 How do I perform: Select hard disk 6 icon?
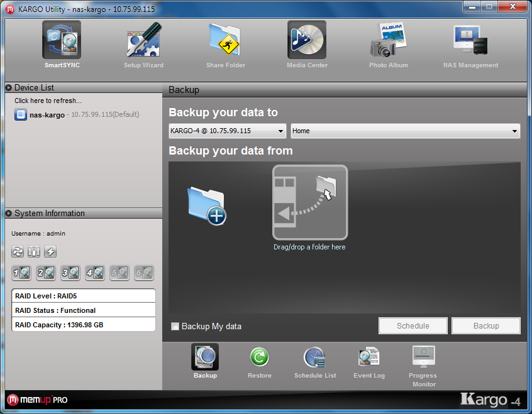[144, 273]
